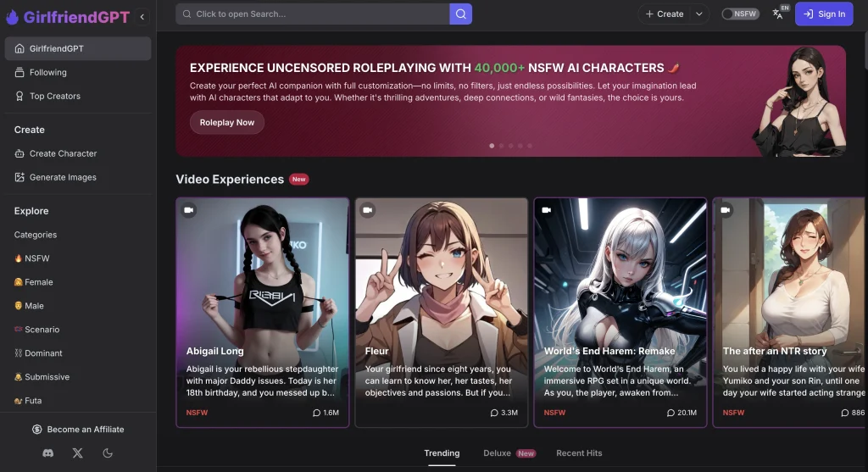Click the 3.3M chat count on Fleur

click(x=504, y=413)
